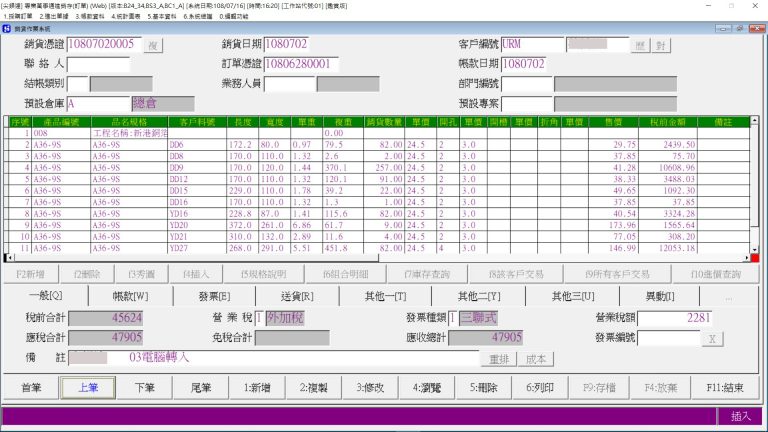Screen dimensions: 768x432
Task: Click amount cell 10608.96
Action: (668, 168)
